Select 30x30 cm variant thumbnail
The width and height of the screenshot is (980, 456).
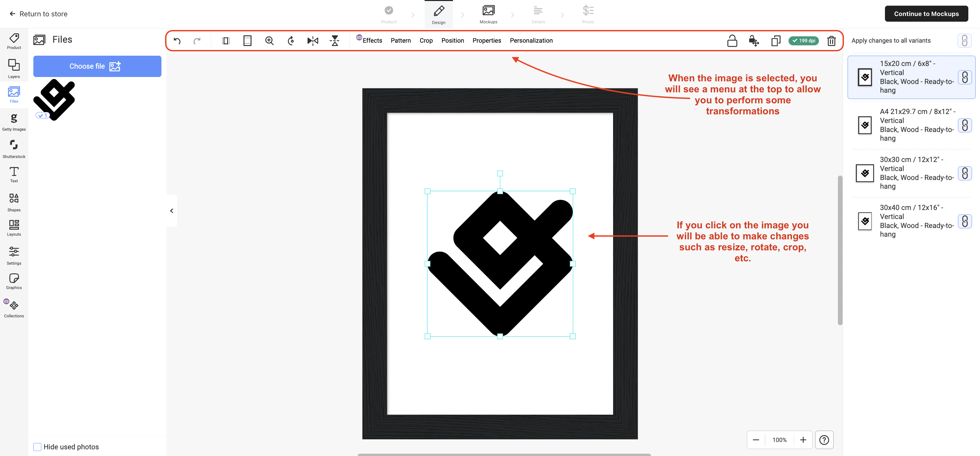click(865, 173)
